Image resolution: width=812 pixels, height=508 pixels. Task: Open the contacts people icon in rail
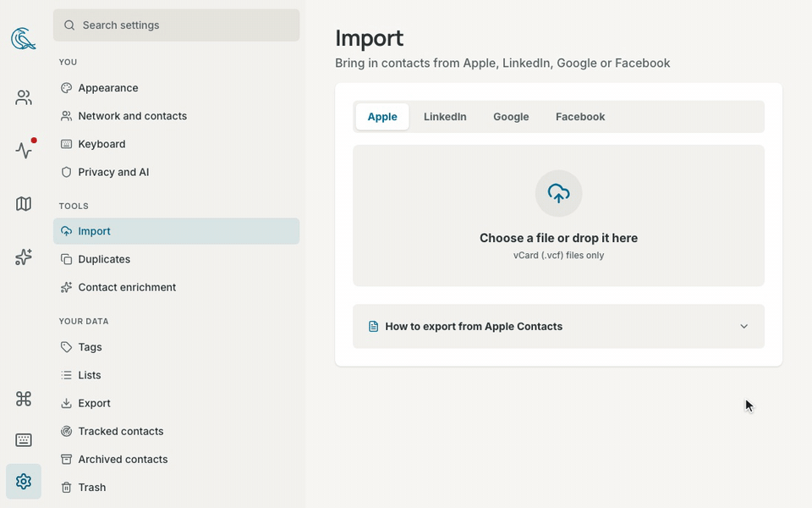pos(24,97)
